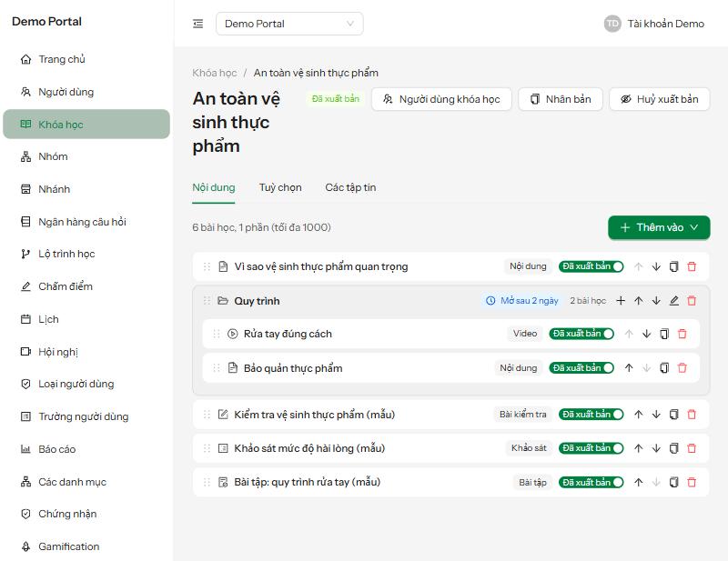The width and height of the screenshot is (728, 561).
Task: Unpublish the course via 'Huỷ xuất bản'
Action: click(659, 99)
